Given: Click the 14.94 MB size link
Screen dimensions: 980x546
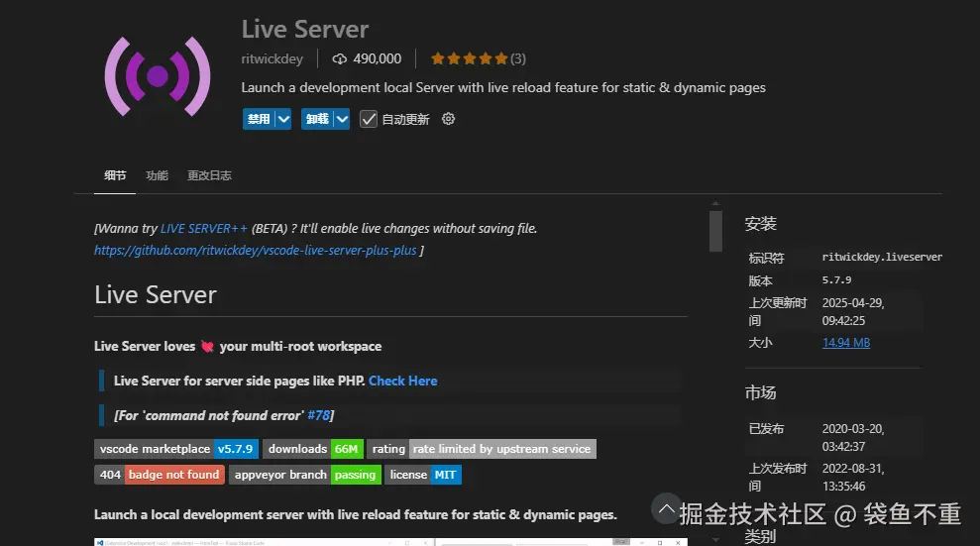Looking at the screenshot, I should (846, 342).
